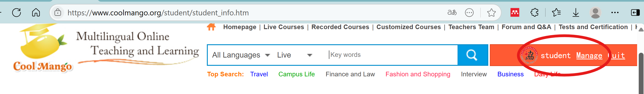
Task: Click into the Key words search field
Action: (x=390, y=55)
